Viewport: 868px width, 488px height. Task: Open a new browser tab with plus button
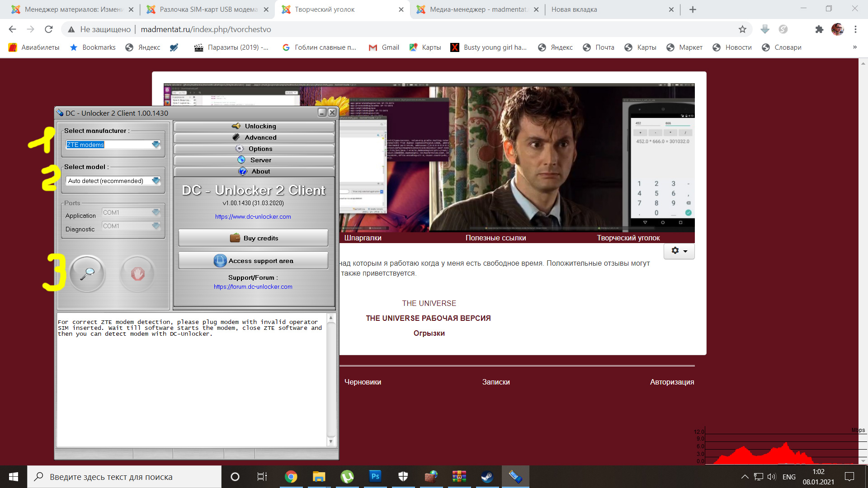pos(693,9)
